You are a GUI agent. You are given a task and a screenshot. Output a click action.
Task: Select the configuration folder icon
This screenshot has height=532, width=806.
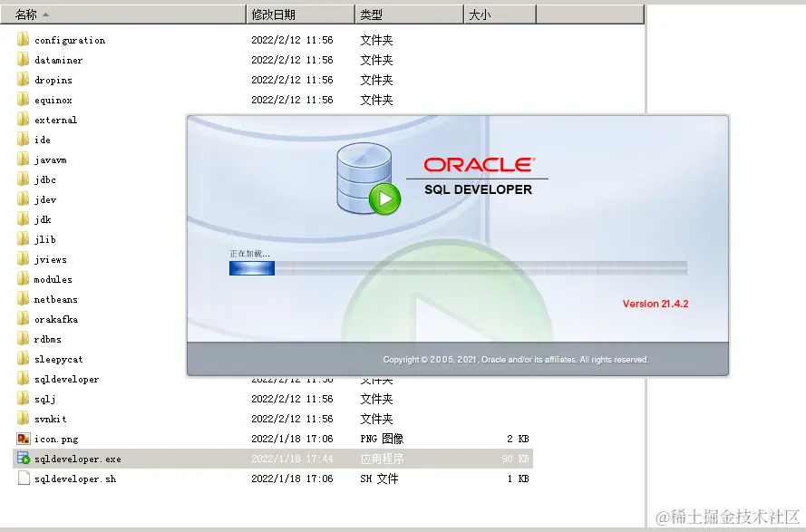pyautogui.click(x=24, y=40)
